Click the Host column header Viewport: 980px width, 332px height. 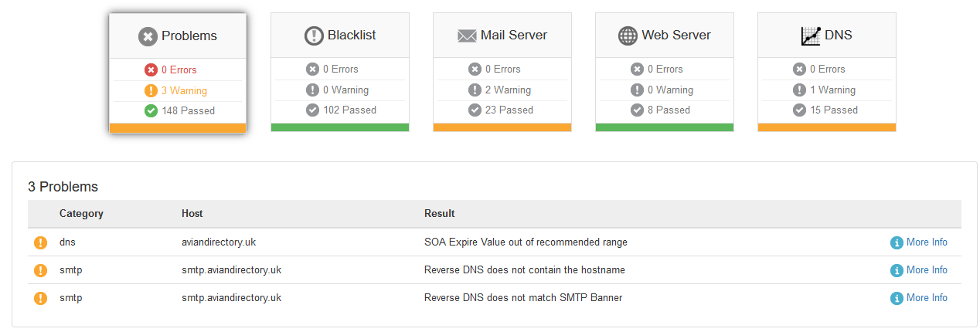[192, 213]
